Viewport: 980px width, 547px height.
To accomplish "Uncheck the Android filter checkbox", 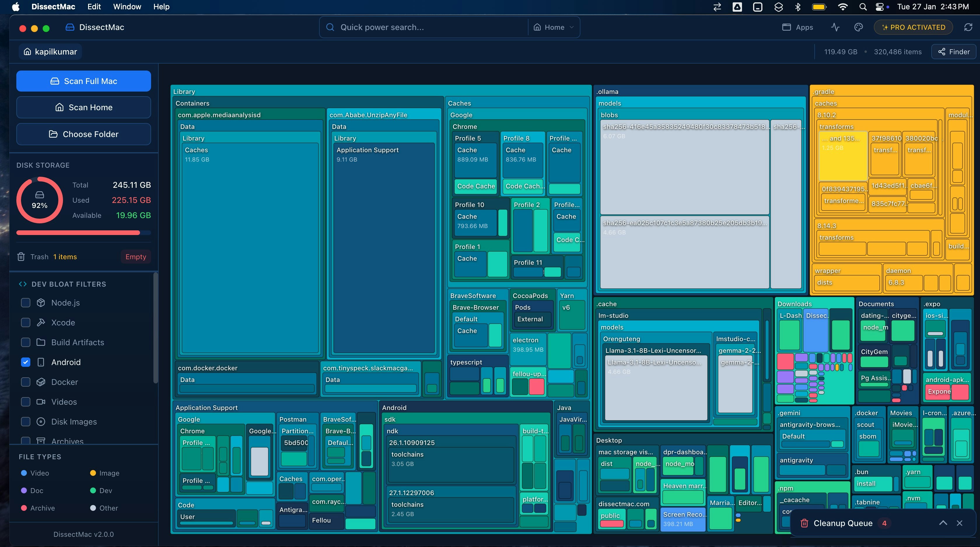I will pos(25,362).
